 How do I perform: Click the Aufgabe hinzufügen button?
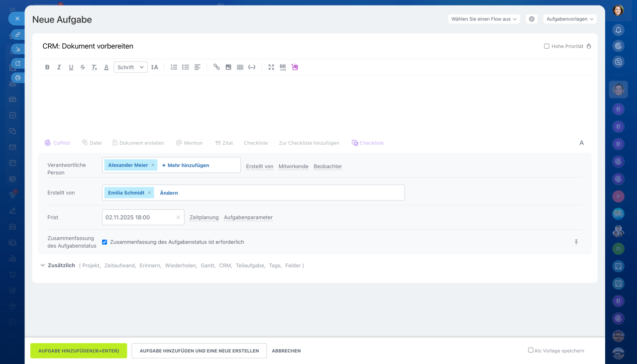click(79, 351)
